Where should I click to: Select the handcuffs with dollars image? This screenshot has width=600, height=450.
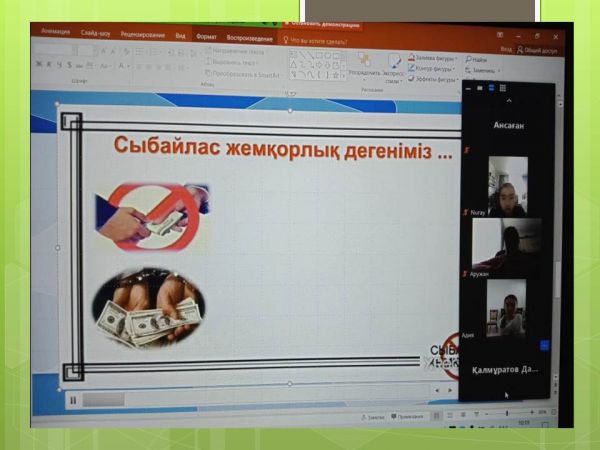tap(148, 306)
